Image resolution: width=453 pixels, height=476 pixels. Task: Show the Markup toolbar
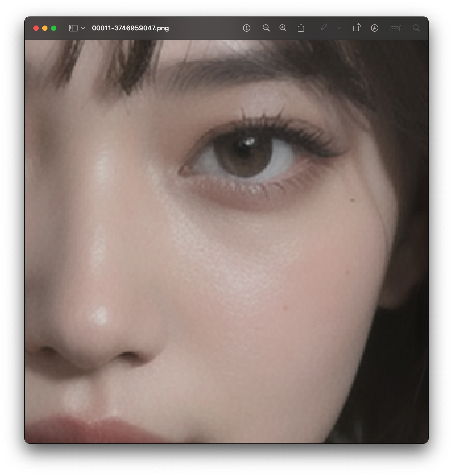[x=374, y=28]
